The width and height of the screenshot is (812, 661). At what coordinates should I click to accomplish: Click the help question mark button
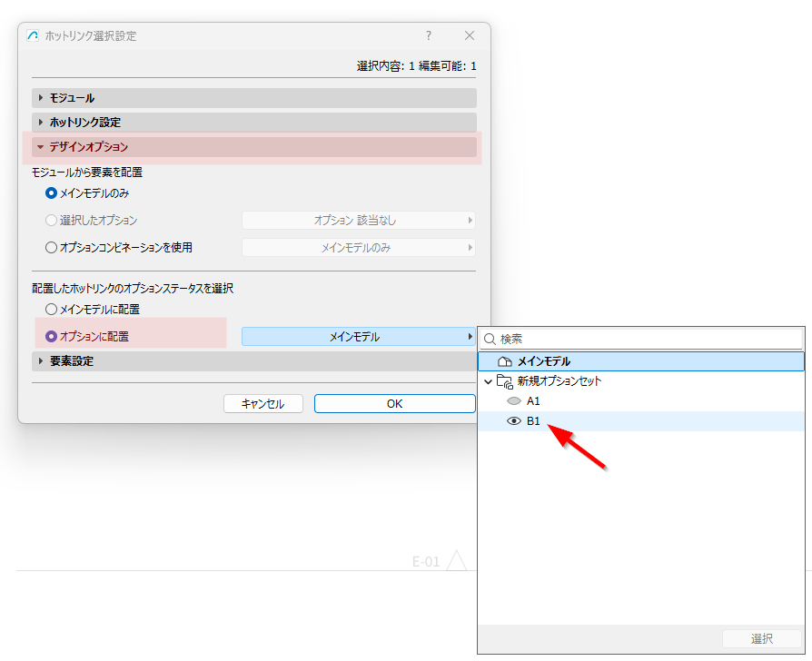[x=429, y=35]
